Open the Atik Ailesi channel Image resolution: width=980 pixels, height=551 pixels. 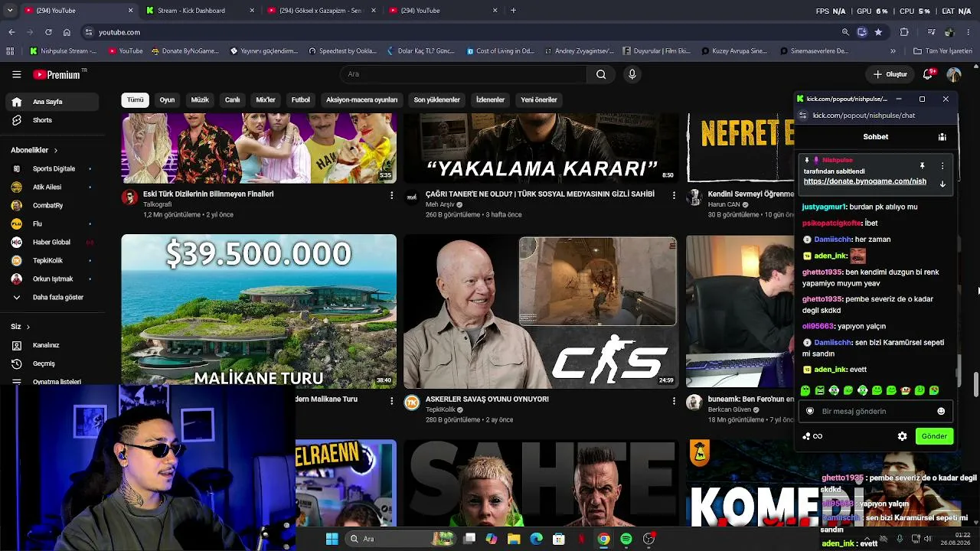(52, 187)
